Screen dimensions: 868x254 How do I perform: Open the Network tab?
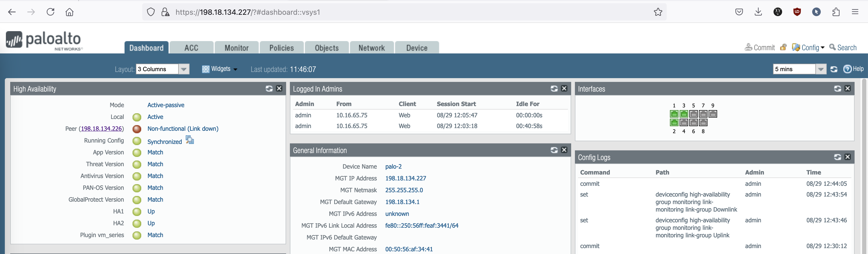(371, 48)
